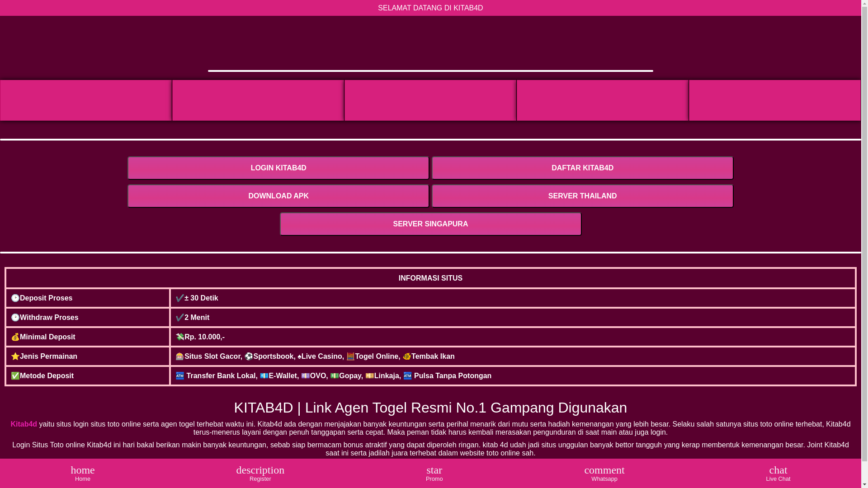Click the last pink banner tile on right
Screen dimensions: 868x488
pos(774,100)
